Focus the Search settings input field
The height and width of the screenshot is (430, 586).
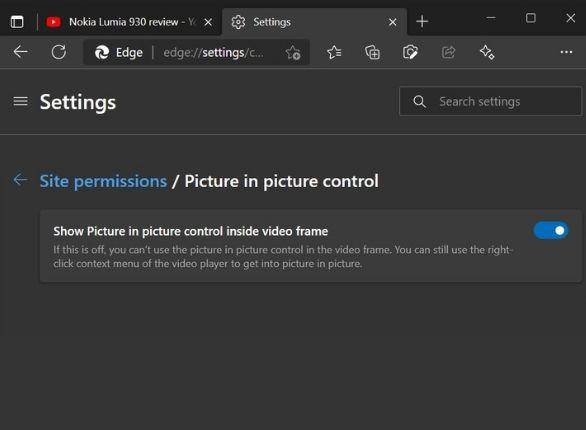pyautogui.click(x=490, y=101)
